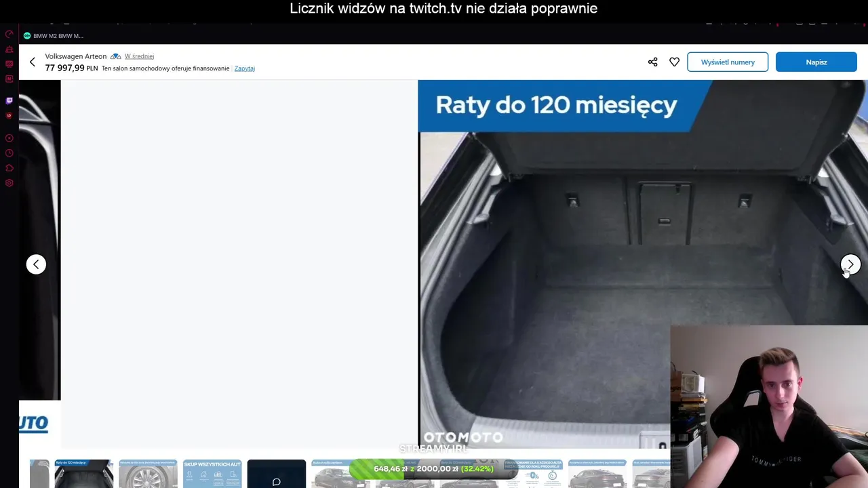Select the alloy wheel thumbnail

coord(148,474)
